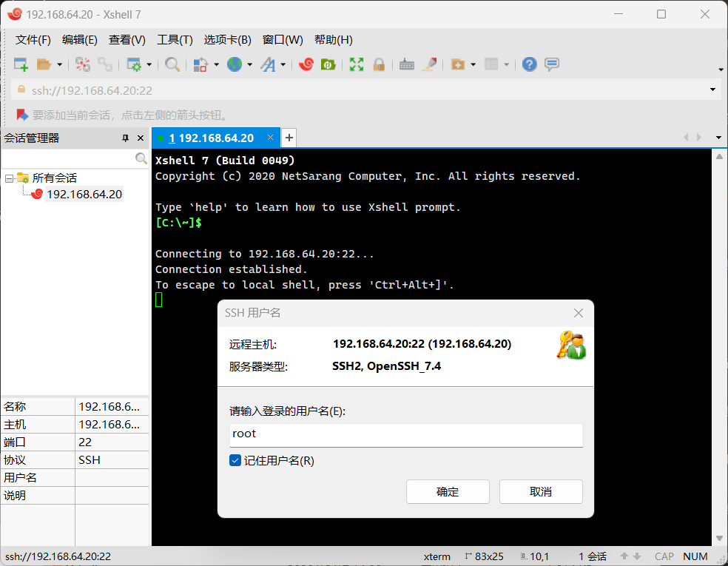Click the tab scroll right arrow
The width and height of the screenshot is (728, 566).
[x=698, y=138]
